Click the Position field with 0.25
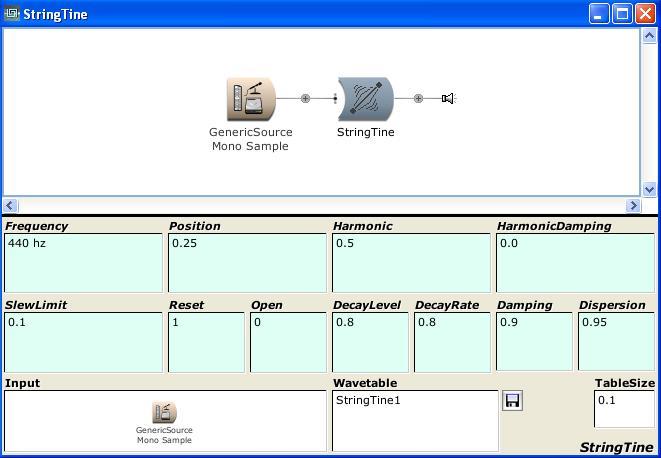Screen dimensions: 661x458 [x=247, y=263]
